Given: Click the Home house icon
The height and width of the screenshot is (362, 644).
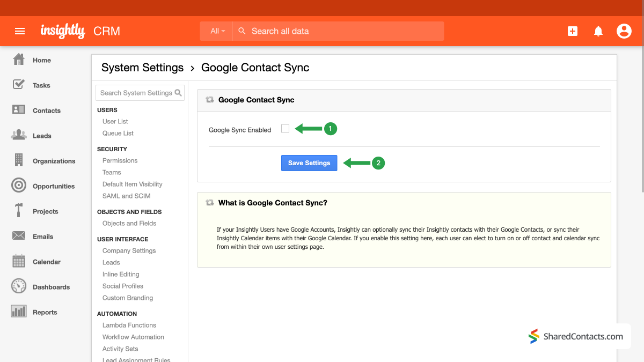Looking at the screenshot, I should click(x=19, y=60).
